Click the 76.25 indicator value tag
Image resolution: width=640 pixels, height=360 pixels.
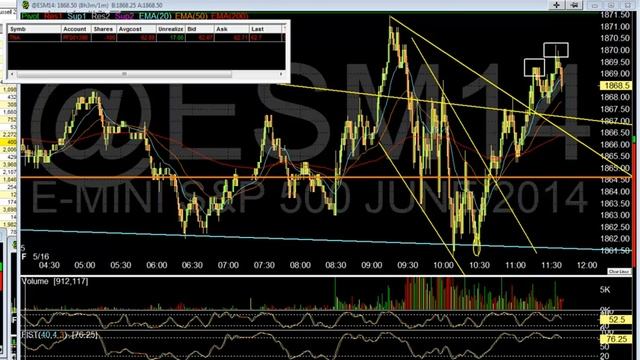(x=616, y=339)
